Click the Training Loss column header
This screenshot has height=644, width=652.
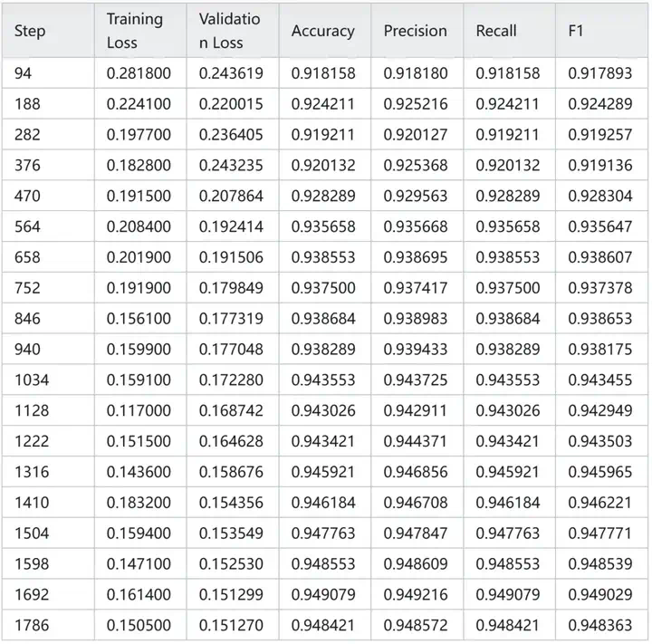(134, 31)
